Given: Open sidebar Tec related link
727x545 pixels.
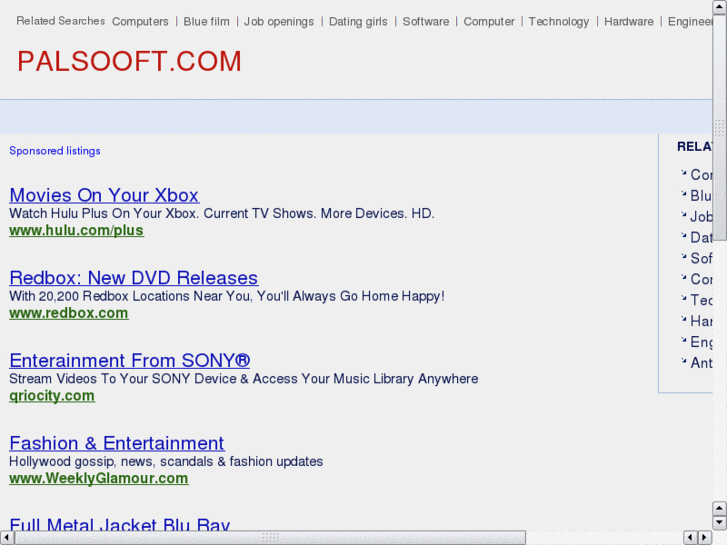Looking at the screenshot, I should 701,300.
